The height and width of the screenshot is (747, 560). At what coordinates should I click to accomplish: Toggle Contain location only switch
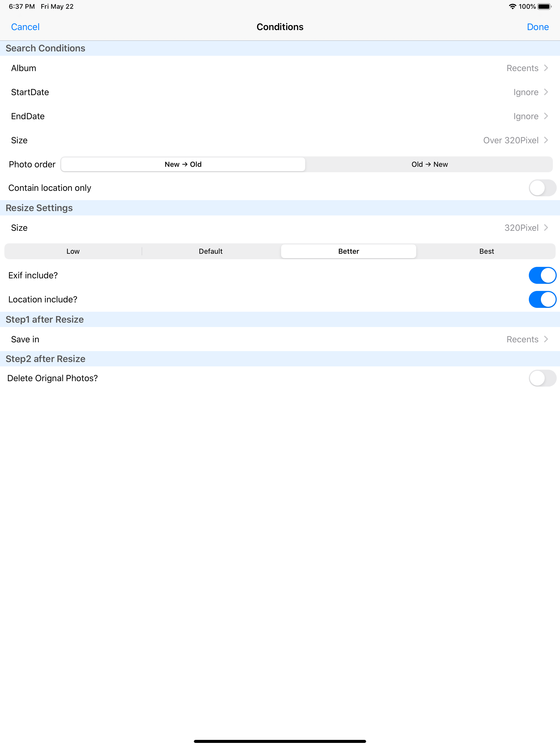[542, 188]
